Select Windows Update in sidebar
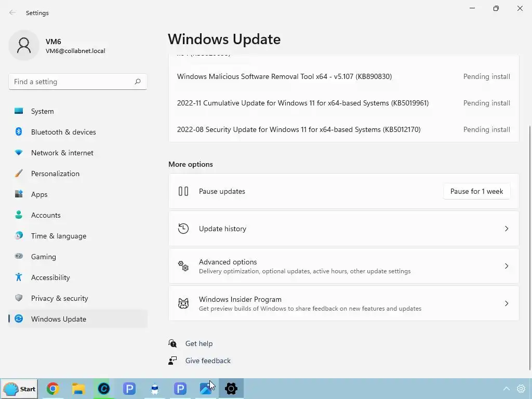 [x=78, y=319]
